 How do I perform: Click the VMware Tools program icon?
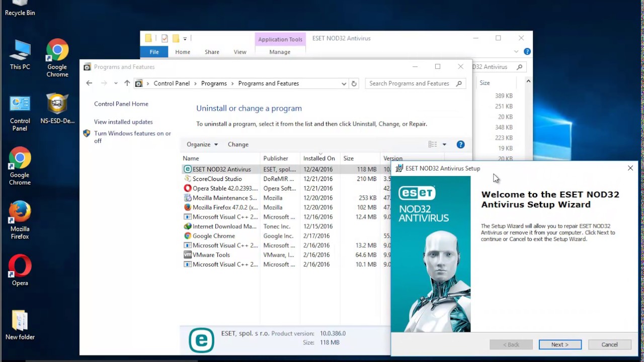coord(188,255)
